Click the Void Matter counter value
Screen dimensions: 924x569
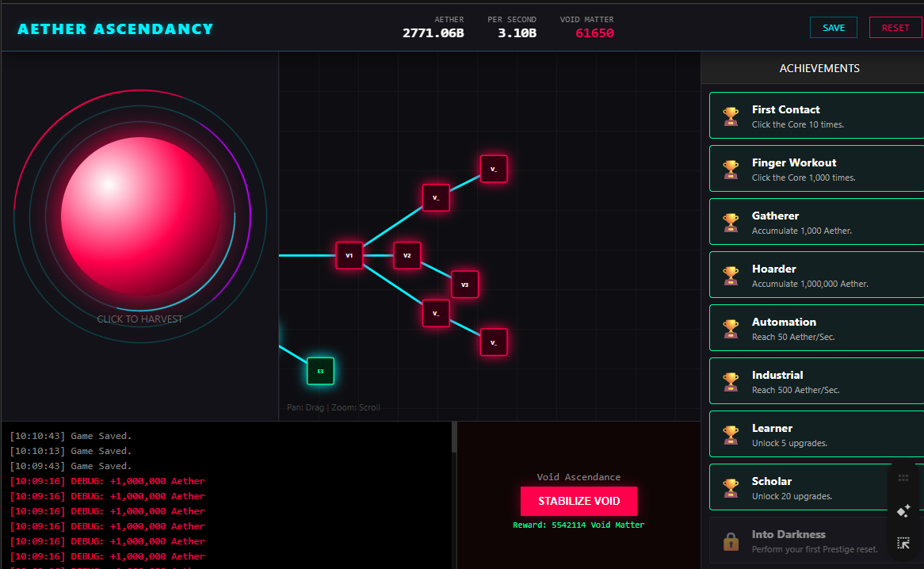coord(594,33)
